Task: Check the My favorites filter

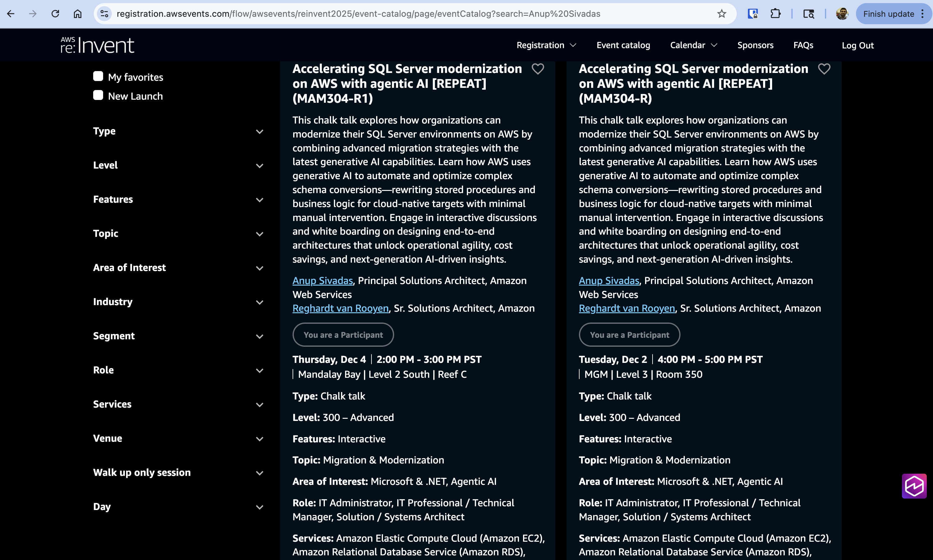Action: [x=98, y=76]
